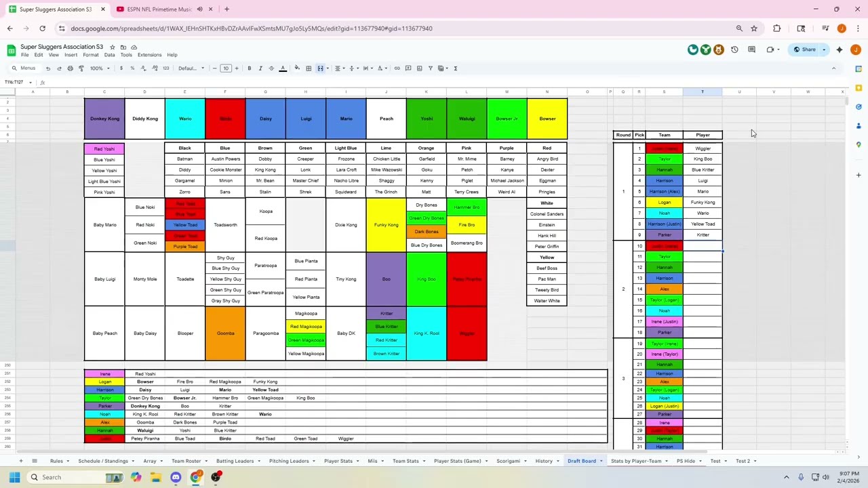Open the fill color bucket
The height and width of the screenshot is (488, 868).
tap(297, 68)
